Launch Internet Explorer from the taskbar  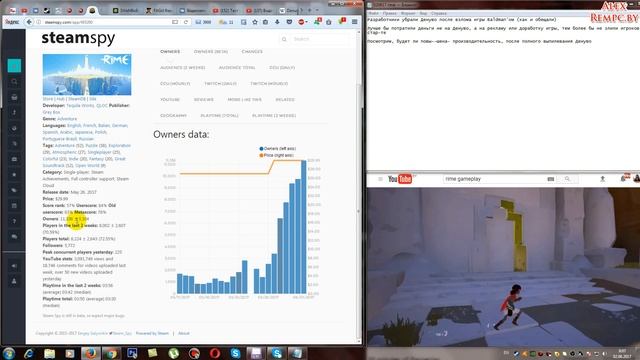point(29,353)
